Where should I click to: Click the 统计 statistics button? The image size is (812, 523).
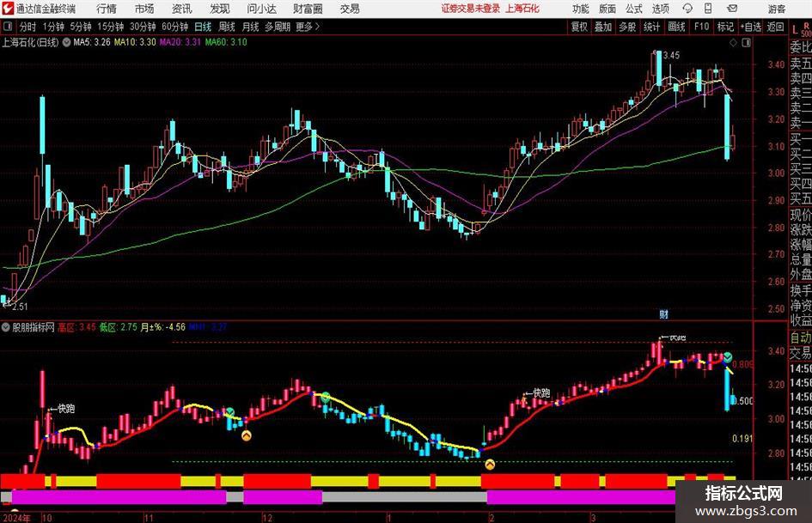(x=652, y=27)
